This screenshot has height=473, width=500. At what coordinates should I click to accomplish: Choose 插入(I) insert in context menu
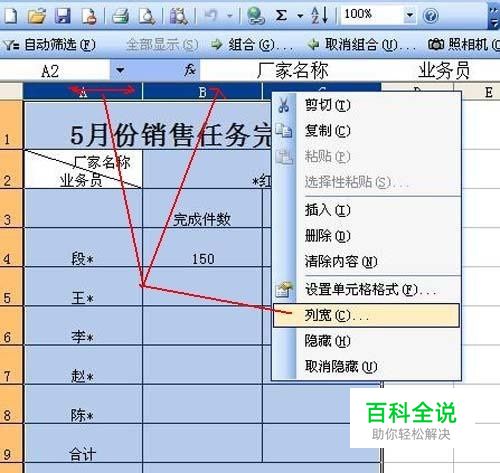tap(367, 210)
